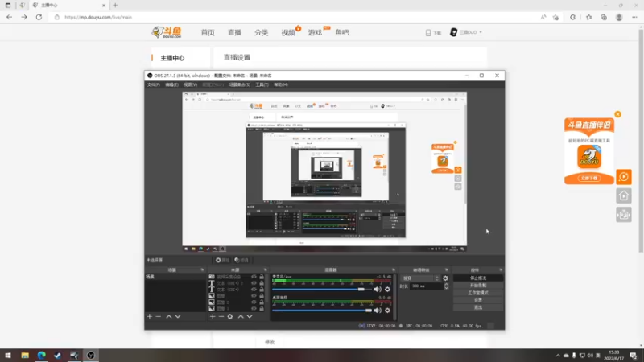Open the OBS 场景集合(S) menu
The height and width of the screenshot is (362, 644).
(239, 84)
